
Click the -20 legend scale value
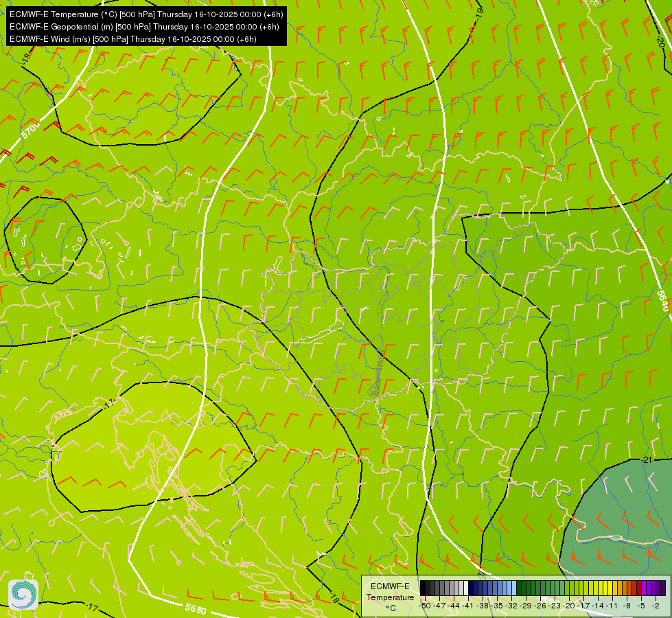click(569, 606)
